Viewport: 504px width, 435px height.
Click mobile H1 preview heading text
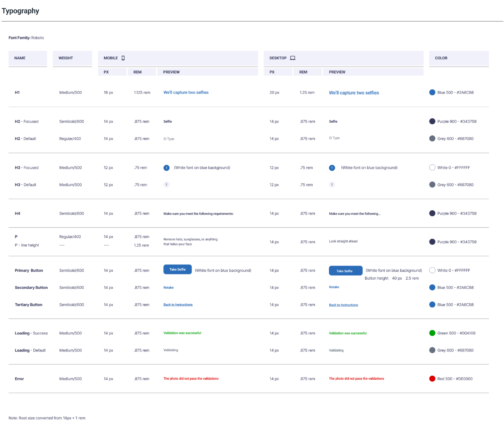(186, 92)
